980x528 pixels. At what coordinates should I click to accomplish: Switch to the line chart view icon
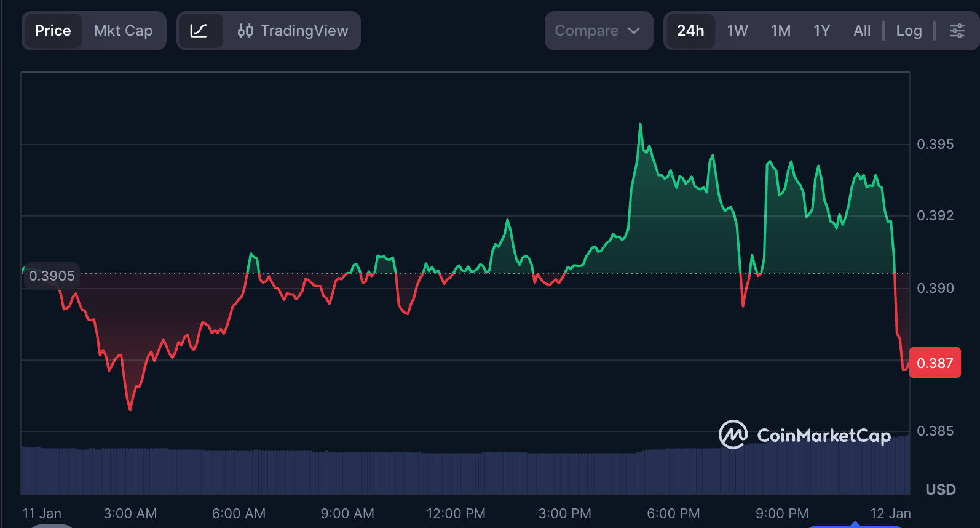point(199,31)
